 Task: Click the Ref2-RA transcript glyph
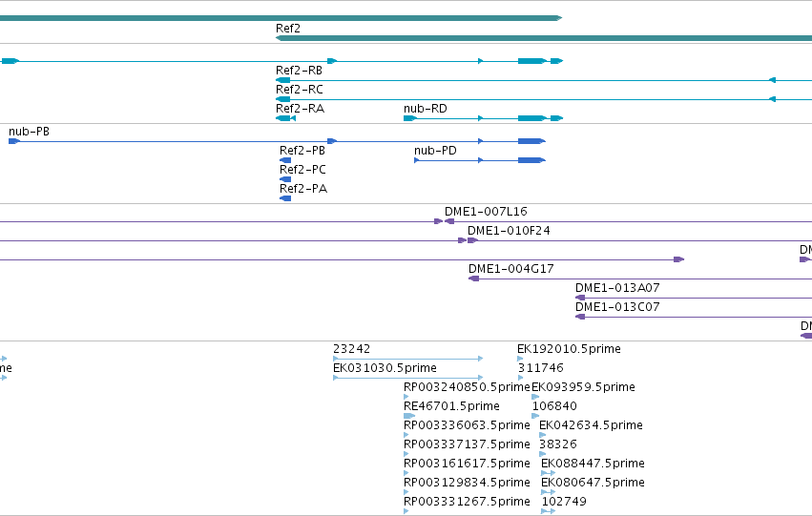pos(285,118)
